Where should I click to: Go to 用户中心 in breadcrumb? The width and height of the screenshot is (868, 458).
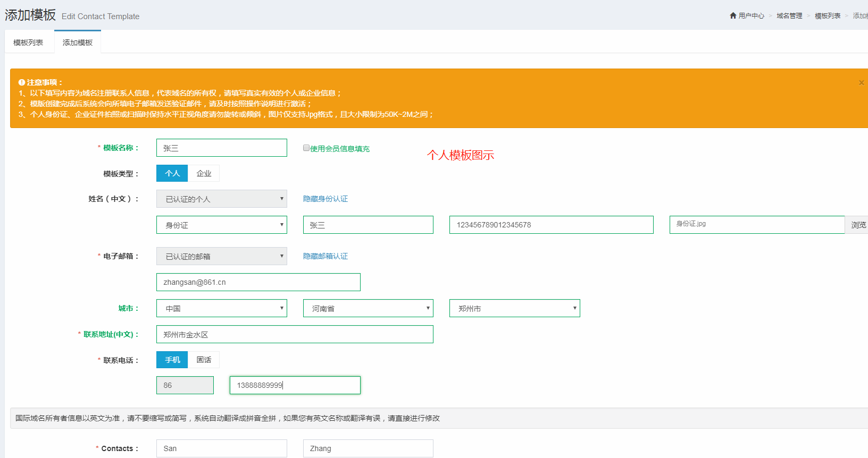(x=751, y=16)
